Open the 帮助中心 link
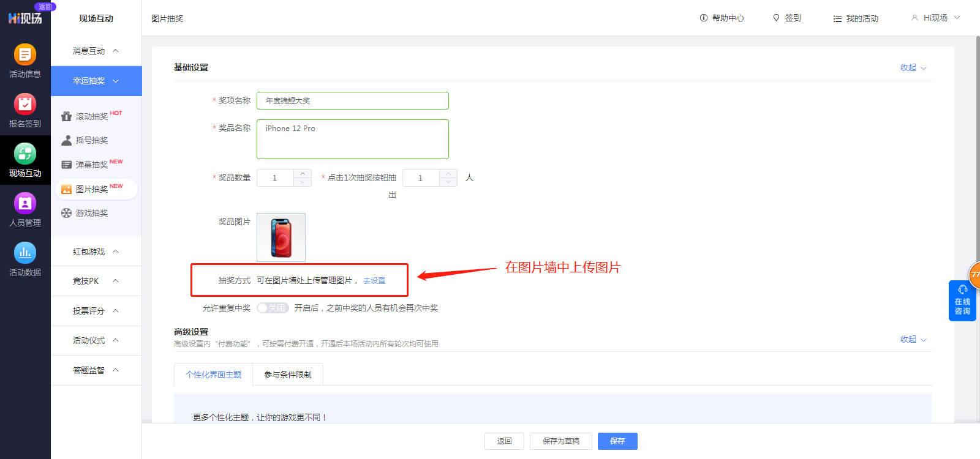Screen dimensions: 980x459 pyautogui.click(x=728, y=18)
